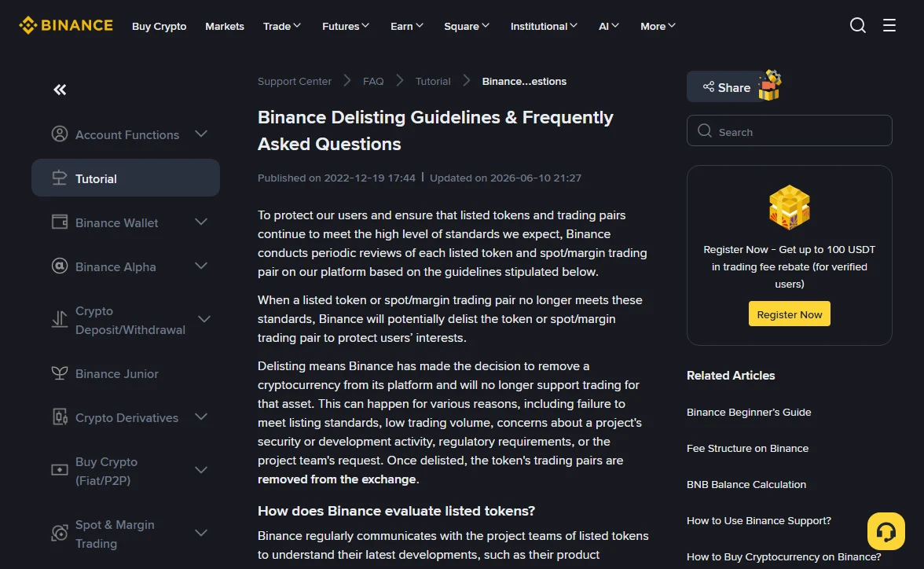Open How to Use Binance Support article
The width and height of the screenshot is (924, 569).
pos(758,520)
